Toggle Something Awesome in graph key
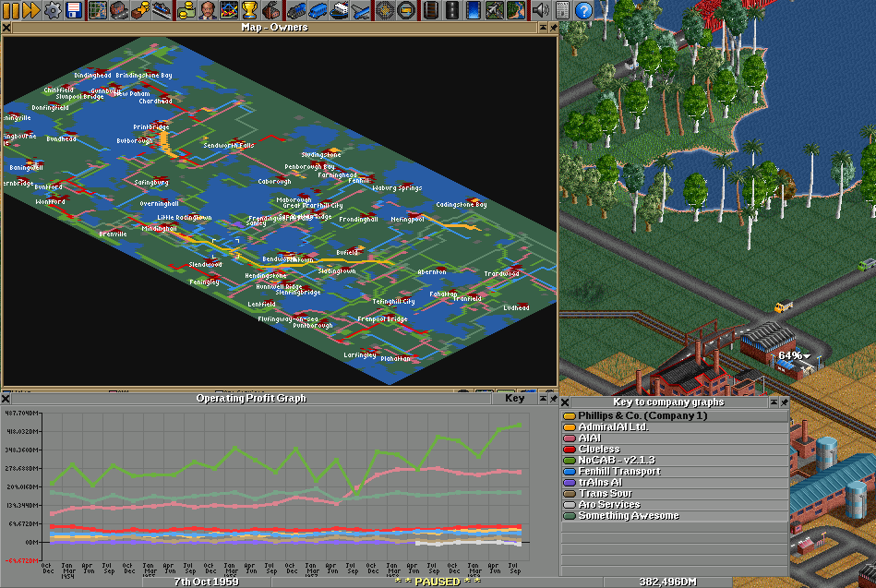The image size is (876, 588). [x=675, y=516]
